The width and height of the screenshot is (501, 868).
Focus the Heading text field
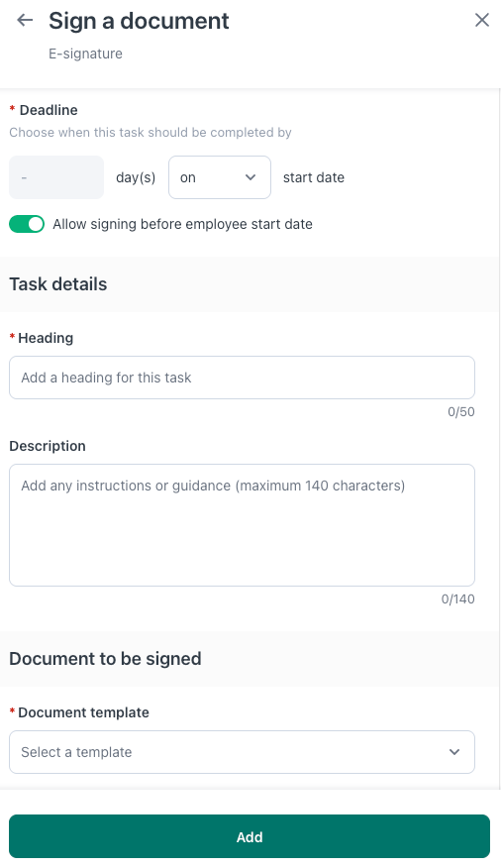click(x=242, y=378)
